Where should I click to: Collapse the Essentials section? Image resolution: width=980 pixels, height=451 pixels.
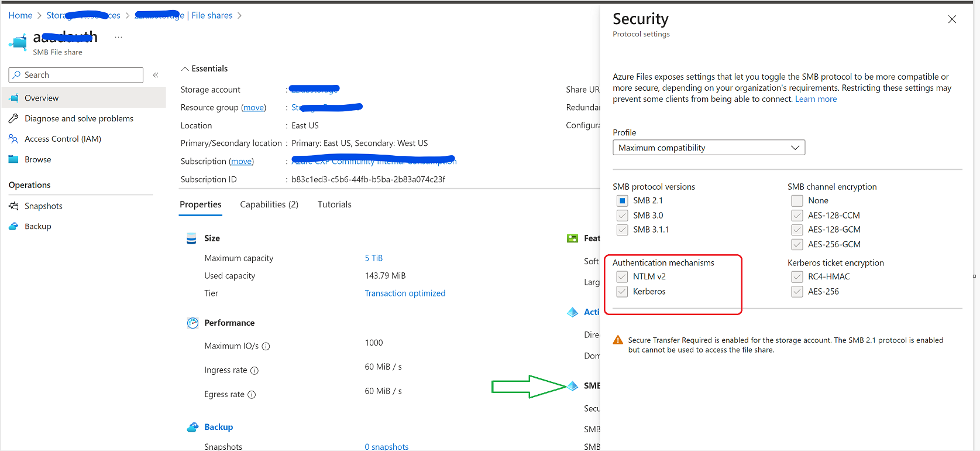[204, 69]
